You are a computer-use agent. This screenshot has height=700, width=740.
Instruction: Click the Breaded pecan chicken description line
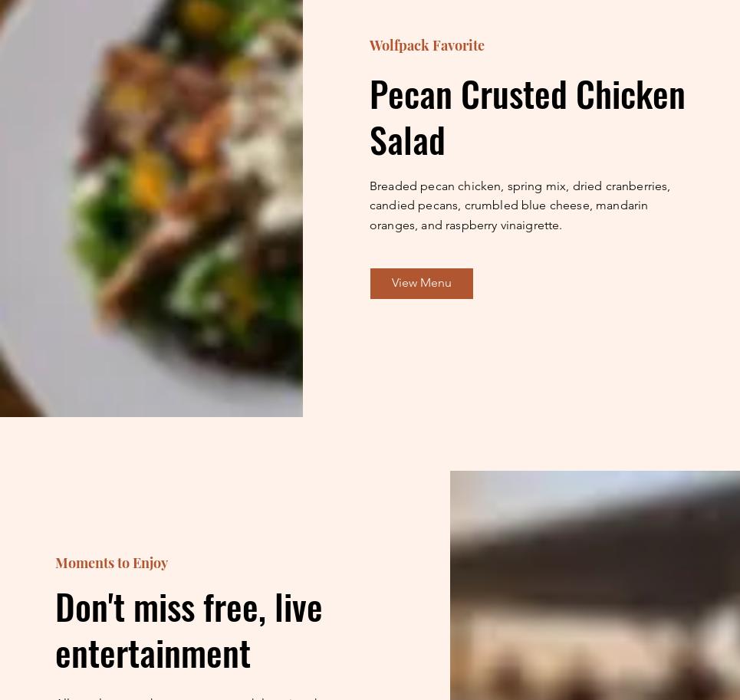[x=520, y=187]
